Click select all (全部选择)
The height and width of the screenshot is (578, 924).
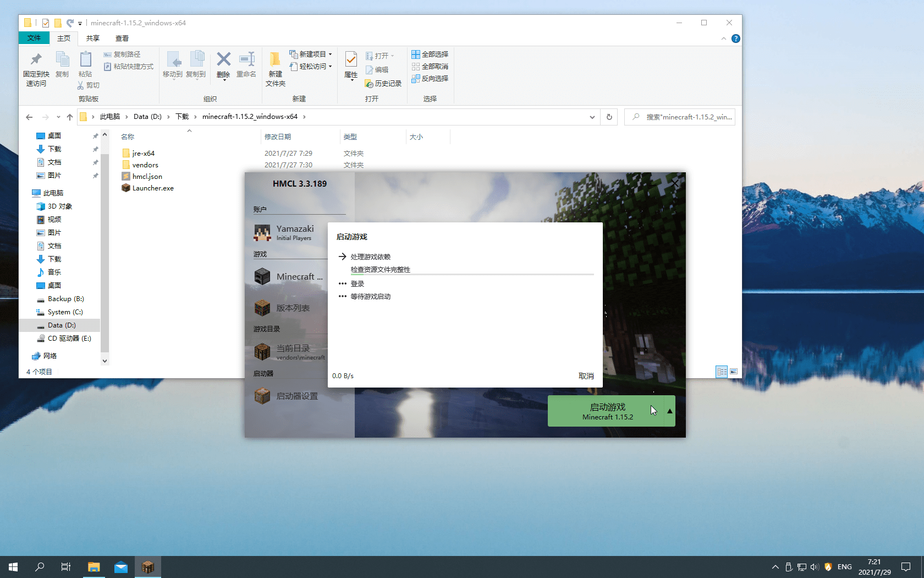[430, 54]
